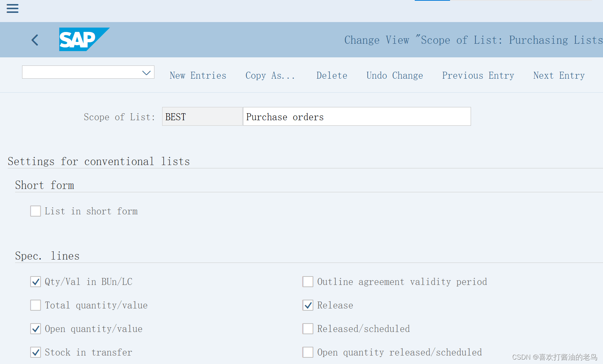Click the SAP logo
The height and width of the screenshot is (364, 603).
84,39
